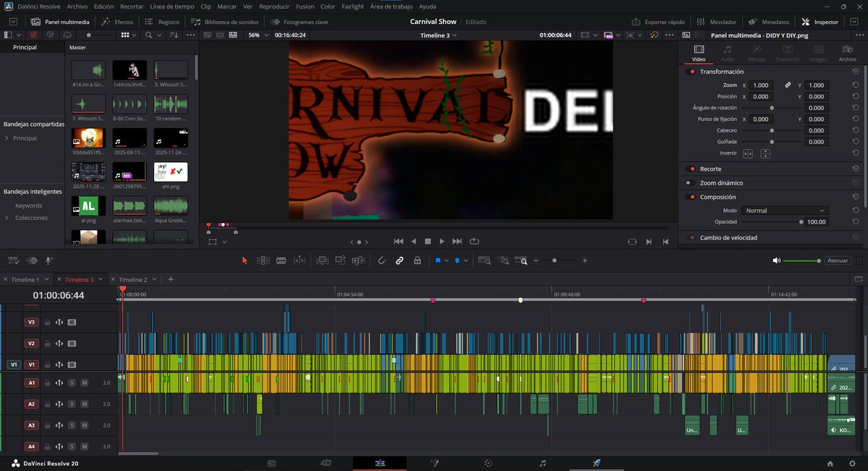Image resolution: width=868 pixels, height=471 pixels.
Task: Click the Zoom X value field
Action: point(761,85)
